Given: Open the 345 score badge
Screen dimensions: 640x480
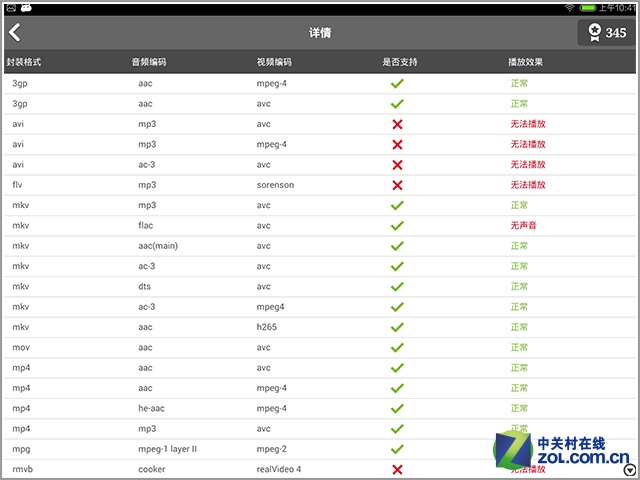Looking at the screenshot, I should point(607,33).
